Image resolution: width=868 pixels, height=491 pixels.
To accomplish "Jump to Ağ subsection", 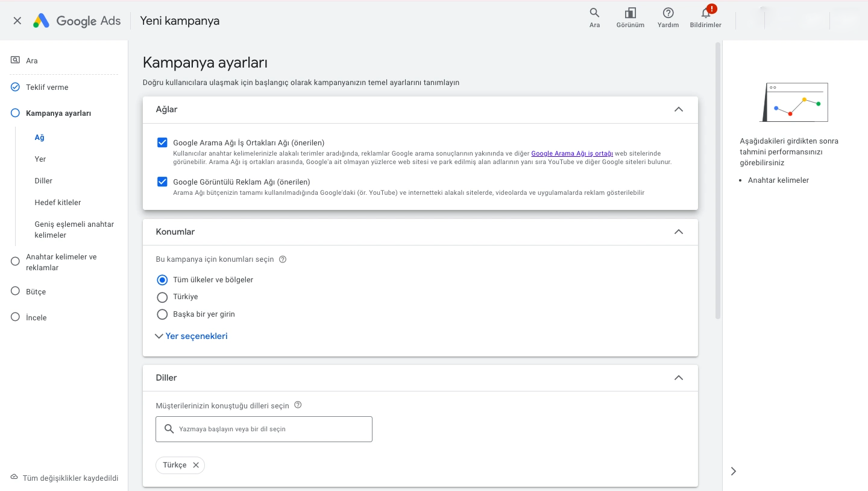I will 40,138.
